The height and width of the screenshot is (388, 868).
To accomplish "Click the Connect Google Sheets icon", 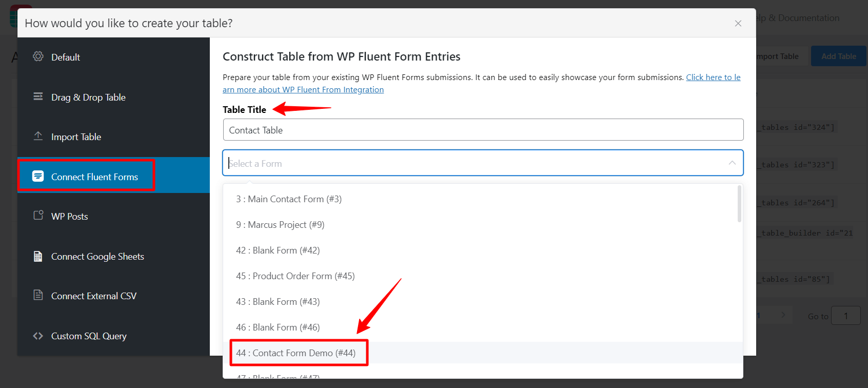I will coord(38,256).
